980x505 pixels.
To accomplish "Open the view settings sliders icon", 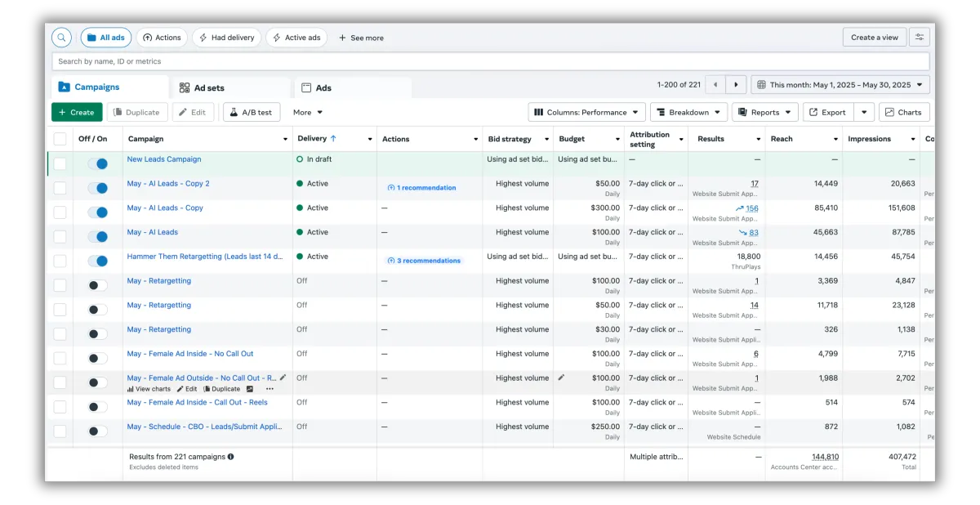I will pyautogui.click(x=920, y=38).
